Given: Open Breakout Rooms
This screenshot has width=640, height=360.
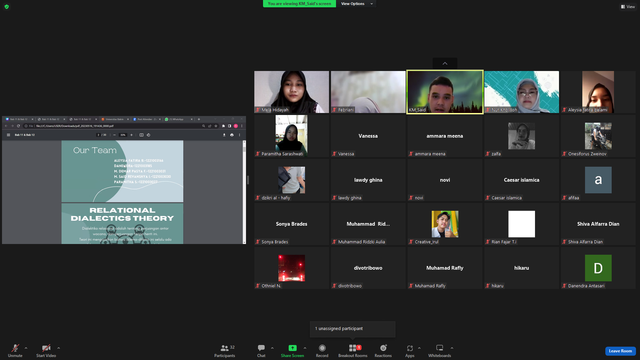Looking at the screenshot, I should click(x=353, y=350).
